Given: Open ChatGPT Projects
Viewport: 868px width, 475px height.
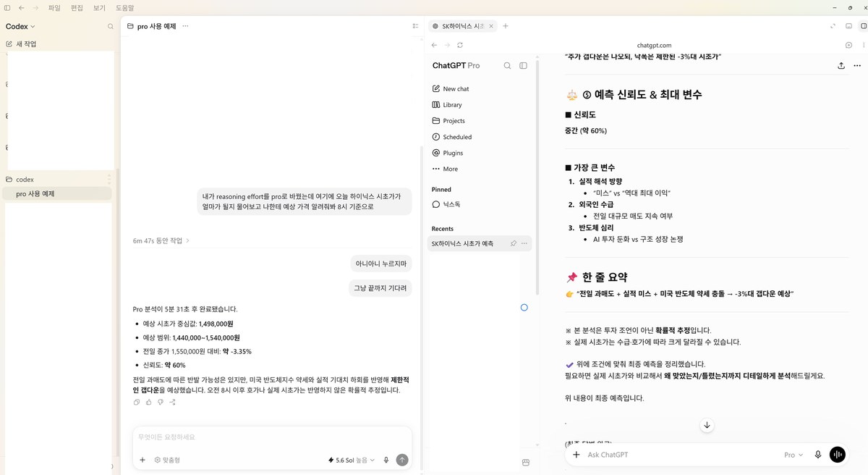Looking at the screenshot, I should [480, 121].
